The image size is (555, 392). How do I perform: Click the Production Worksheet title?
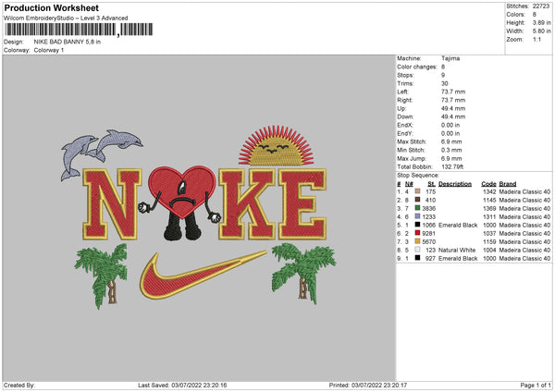click(x=51, y=7)
